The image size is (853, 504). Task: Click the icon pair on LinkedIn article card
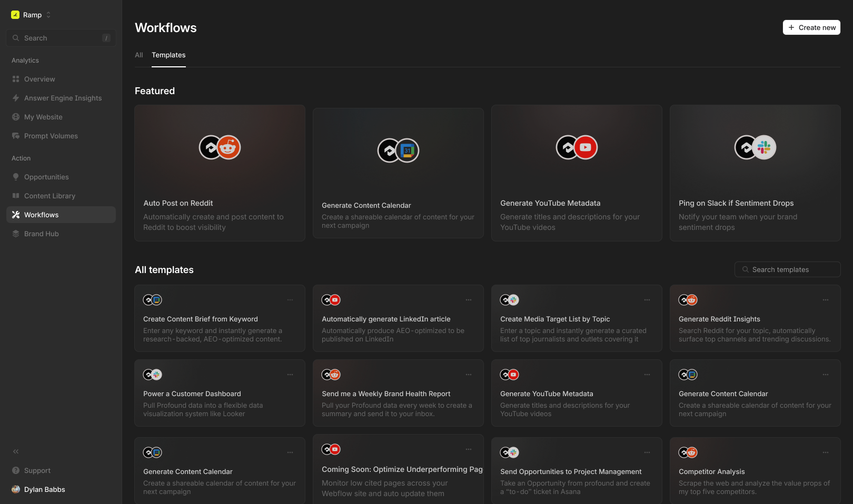pyautogui.click(x=331, y=300)
